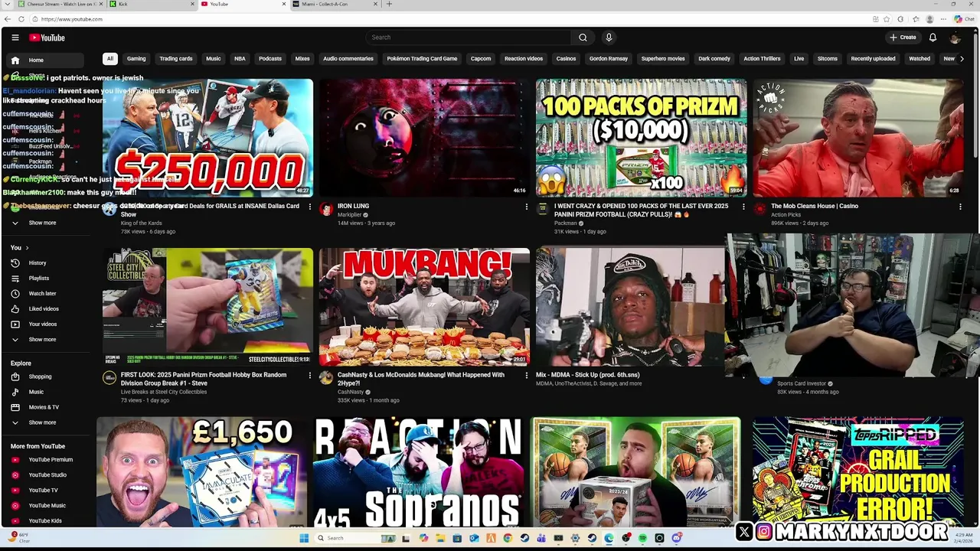Open Discord from the taskbar

(676, 538)
